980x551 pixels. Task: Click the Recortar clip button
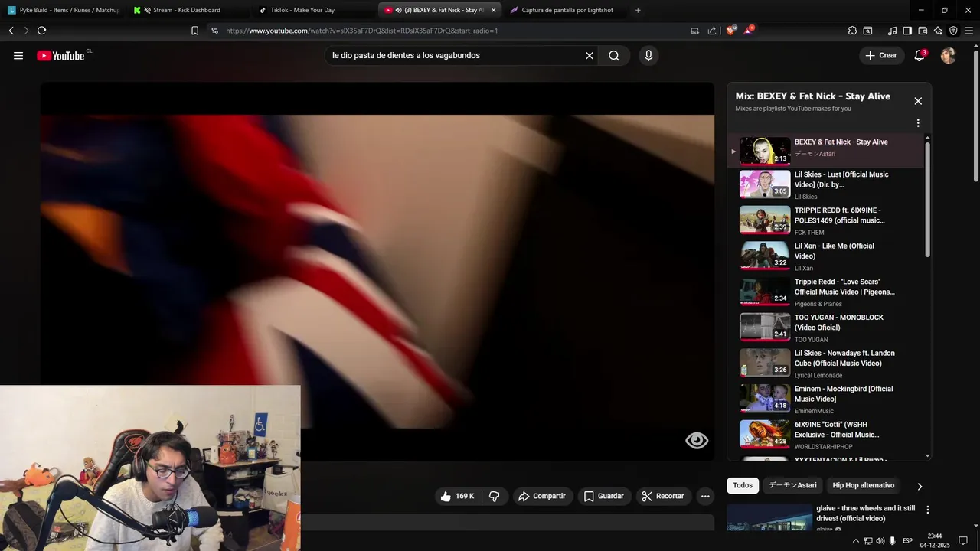click(x=663, y=496)
